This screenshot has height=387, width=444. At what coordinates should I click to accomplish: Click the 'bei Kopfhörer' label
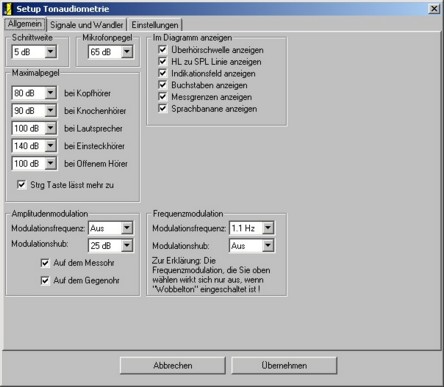(x=87, y=93)
